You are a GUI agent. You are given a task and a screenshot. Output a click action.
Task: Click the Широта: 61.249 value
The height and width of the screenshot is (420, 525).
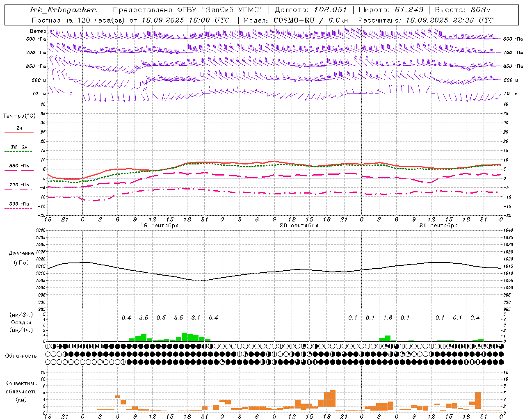[391, 10]
